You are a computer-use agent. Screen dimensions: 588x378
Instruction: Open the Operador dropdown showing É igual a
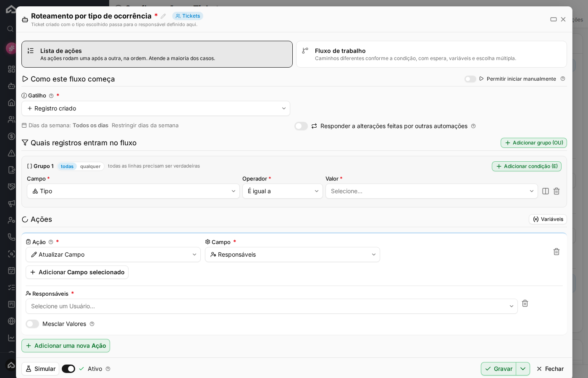click(x=283, y=191)
